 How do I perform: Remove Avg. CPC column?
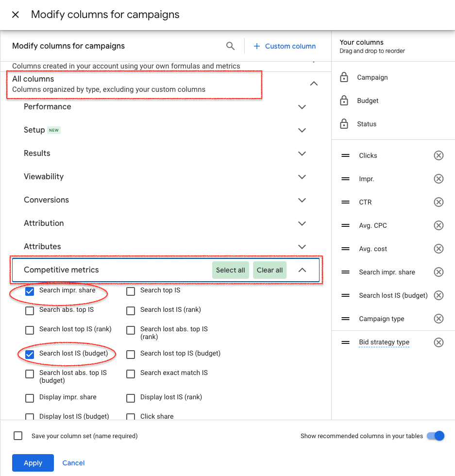click(x=438, y=225)
